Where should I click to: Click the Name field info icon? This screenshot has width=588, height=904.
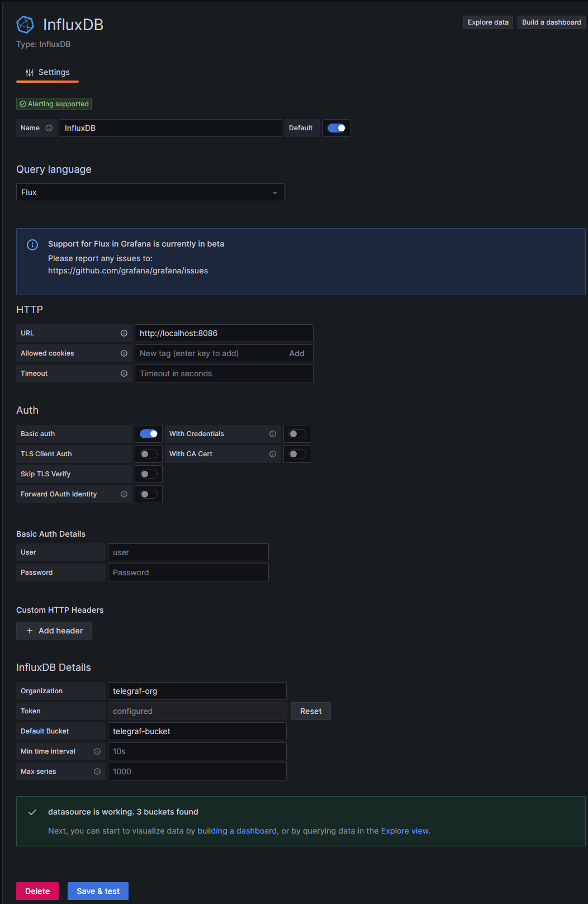click(49, 128)
